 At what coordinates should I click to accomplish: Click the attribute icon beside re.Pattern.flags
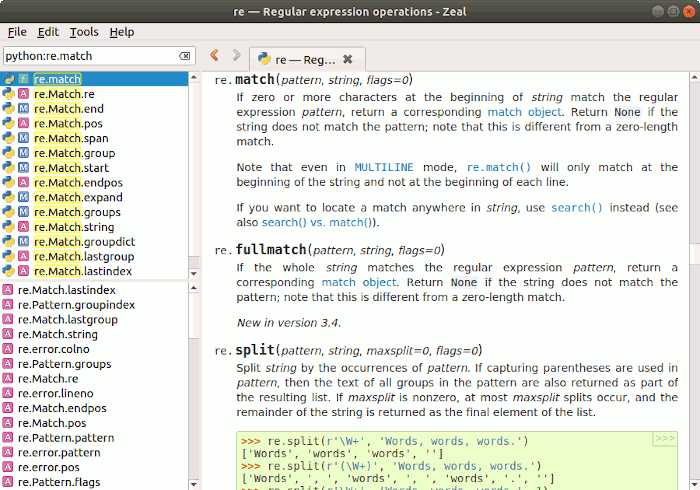[x=8, y=482]
